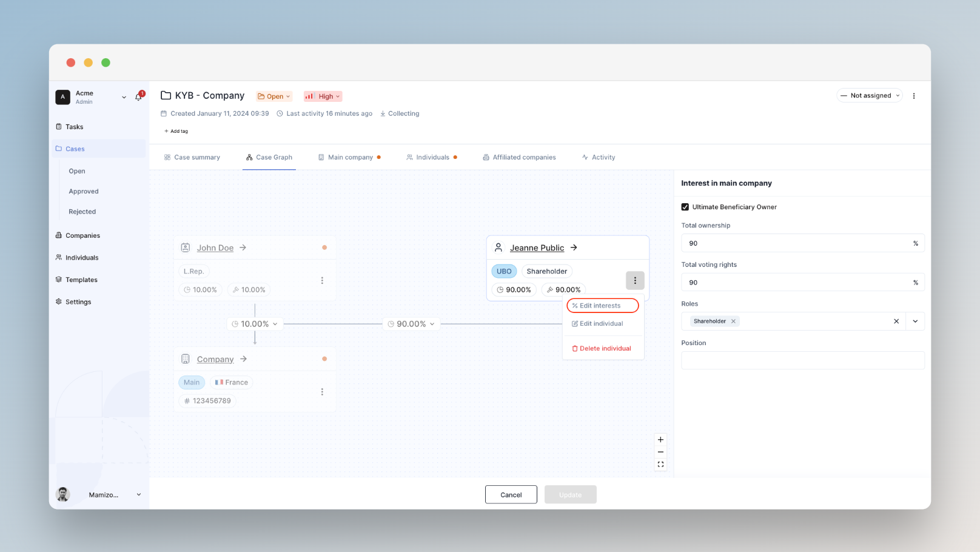
Task: Open the notifications bell icon
Action: [x=139, y=96]
